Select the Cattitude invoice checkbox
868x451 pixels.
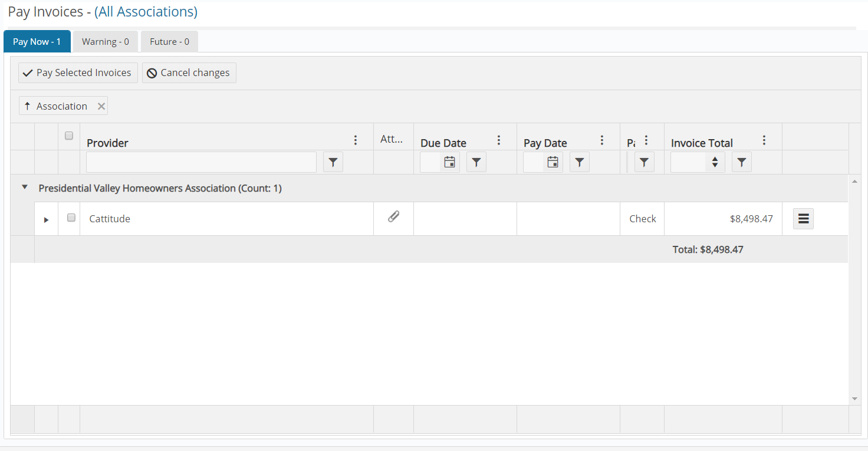pyautogui.click(x=71, y=217)
